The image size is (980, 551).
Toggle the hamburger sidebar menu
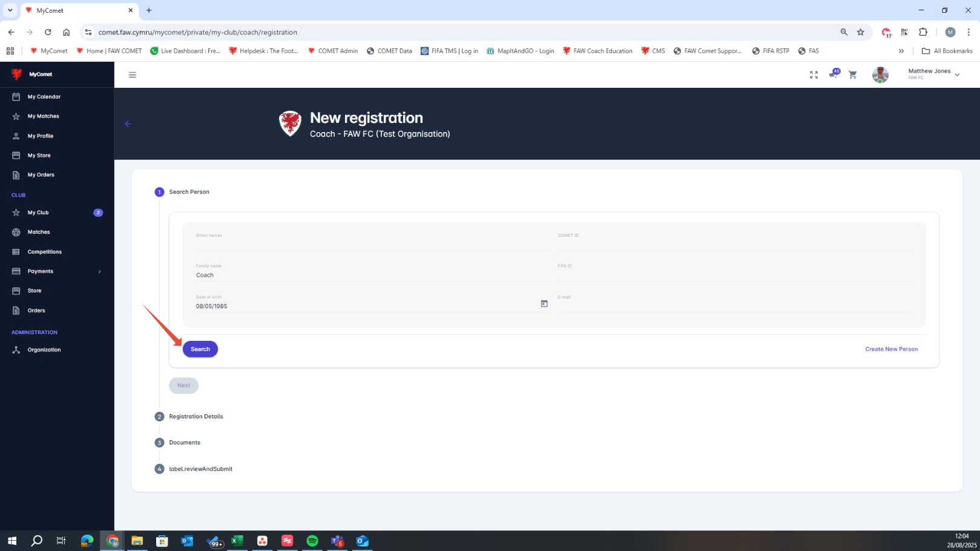(x=133, y=75)
